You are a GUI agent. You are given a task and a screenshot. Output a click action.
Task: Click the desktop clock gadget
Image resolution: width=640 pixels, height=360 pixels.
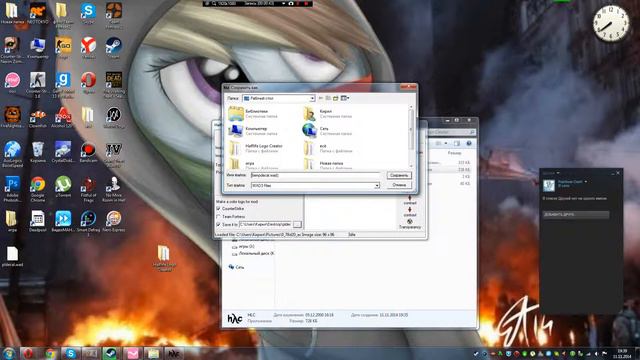611,23
